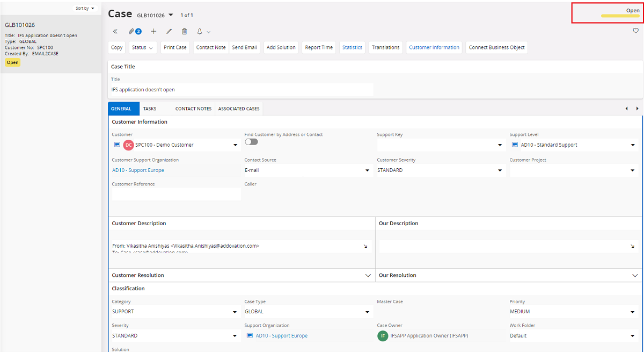The height and width of the screenshot is (352, 644).
Task: Open the Sort by dropdown
Action: click(x=85, y=9)
